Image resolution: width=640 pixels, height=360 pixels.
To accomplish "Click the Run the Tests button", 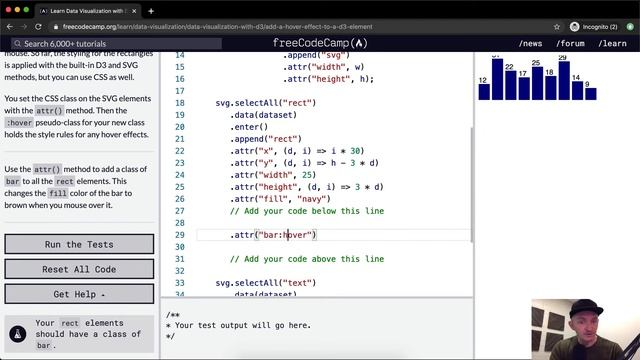I will pyautogui.click(x=79, y=244).
